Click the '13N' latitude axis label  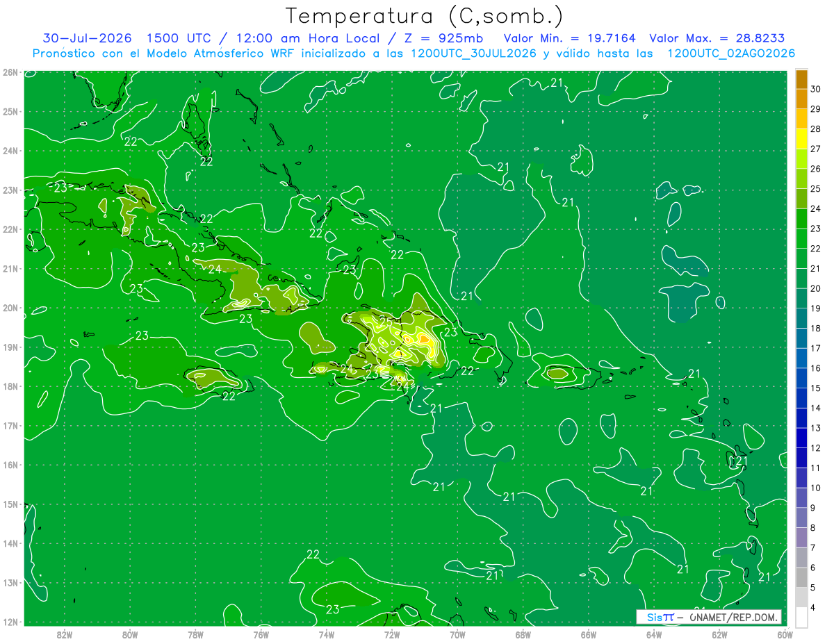coord(10,583)
